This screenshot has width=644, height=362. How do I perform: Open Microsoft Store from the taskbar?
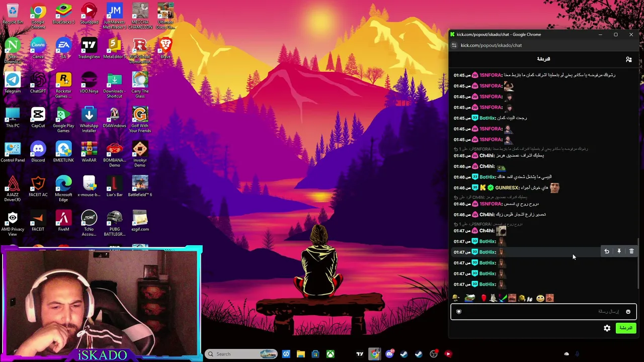tap(315, 354)
